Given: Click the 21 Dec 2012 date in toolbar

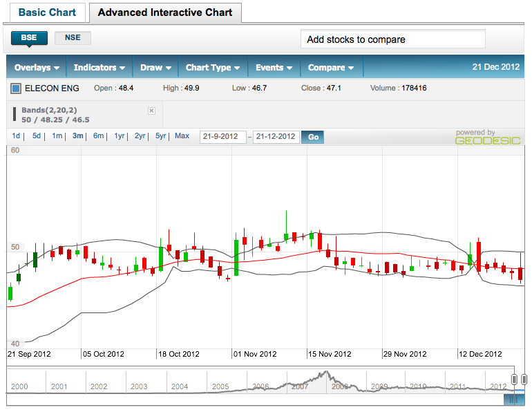Looking at the screenshot, I should point(495,67).
